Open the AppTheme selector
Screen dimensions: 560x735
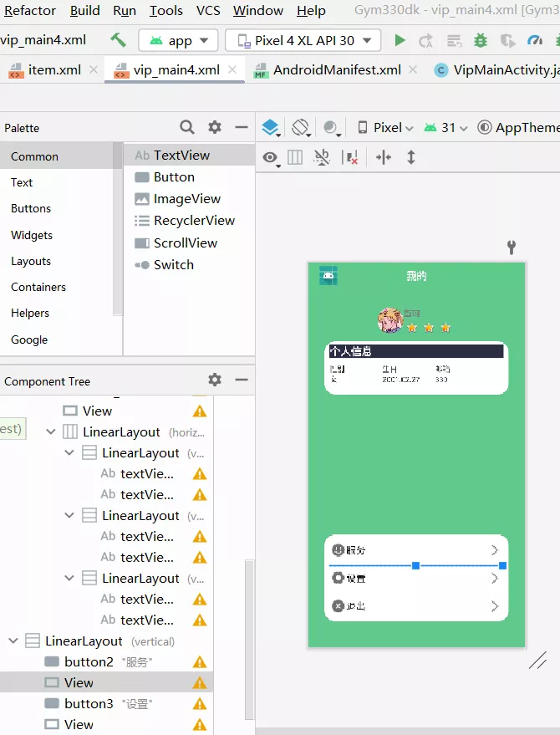click(x=518, y=127)
